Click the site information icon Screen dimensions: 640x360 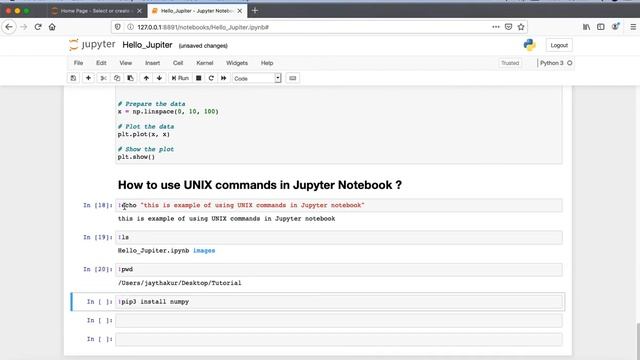click(130, 27)
